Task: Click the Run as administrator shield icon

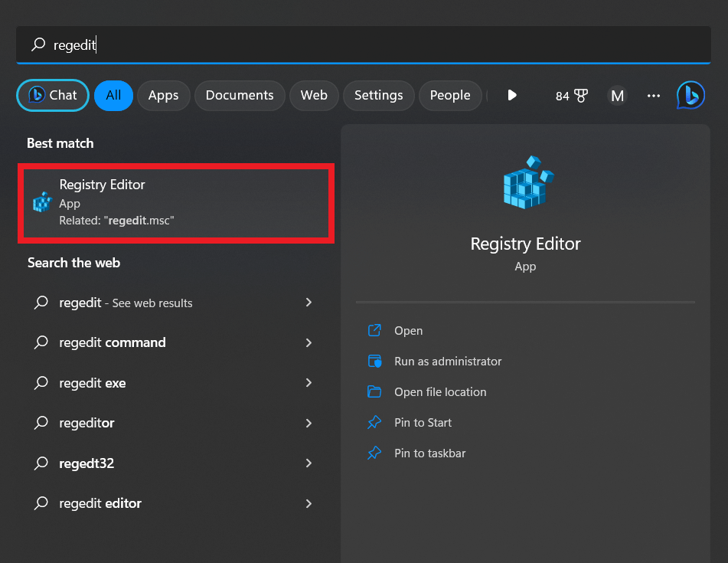Action: 374,361
